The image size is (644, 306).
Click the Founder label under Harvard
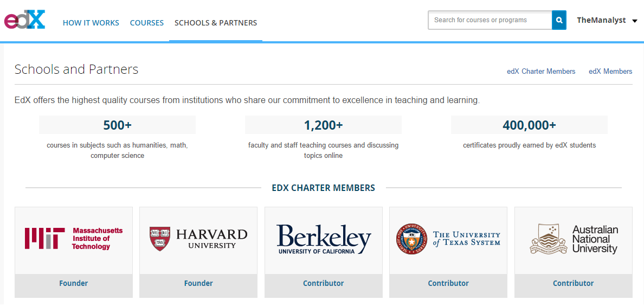click(198, 283)
